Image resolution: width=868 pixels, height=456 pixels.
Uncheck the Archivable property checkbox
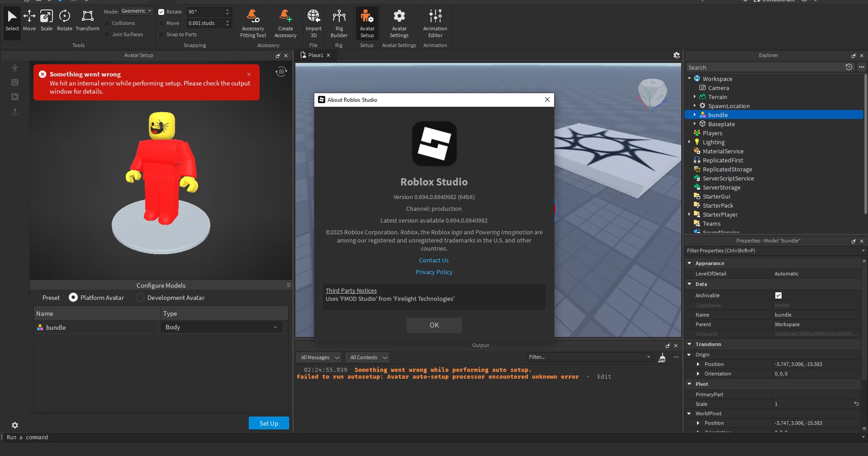click(778, 295)
